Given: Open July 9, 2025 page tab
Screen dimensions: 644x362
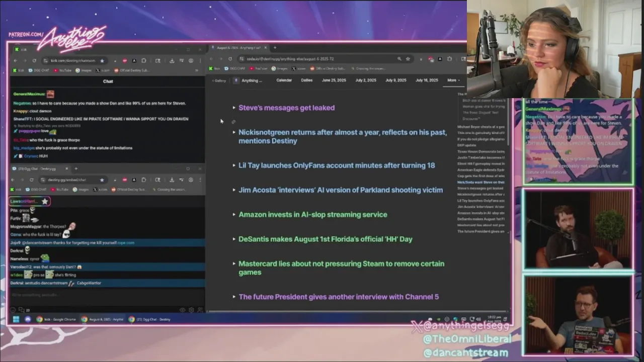Looking at the screenshot, I should coord(396,80).
